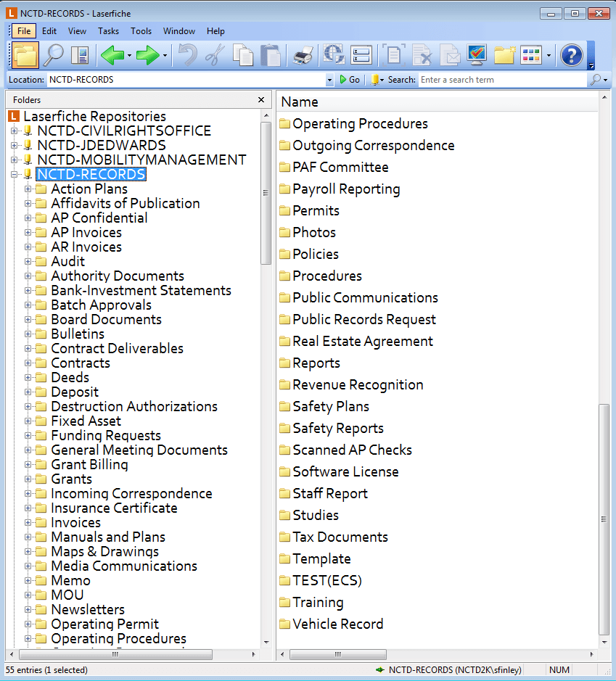This screenshot has width=616, height=681.
Task: Click the Folders pane vertical scrollbar thumb
Action: pyautogui.click(x=266, y=193)
